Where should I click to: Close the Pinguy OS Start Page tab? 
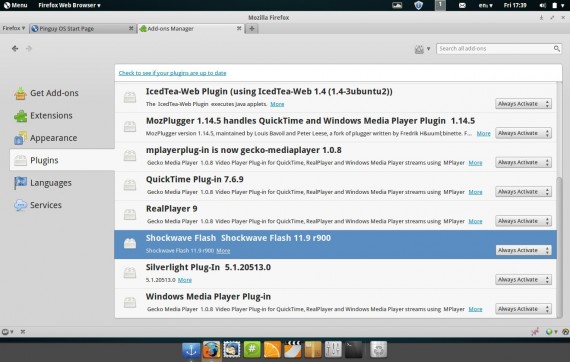pos(131,28)
